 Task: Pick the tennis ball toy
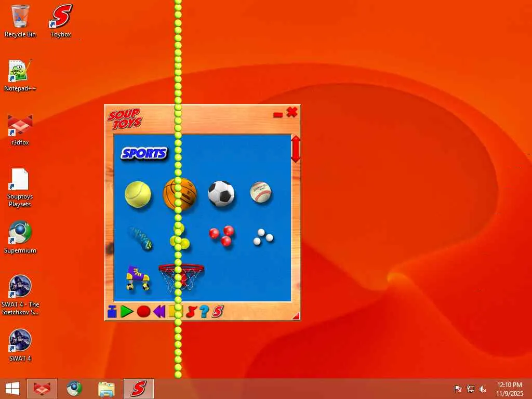click(x=138, y=194)
